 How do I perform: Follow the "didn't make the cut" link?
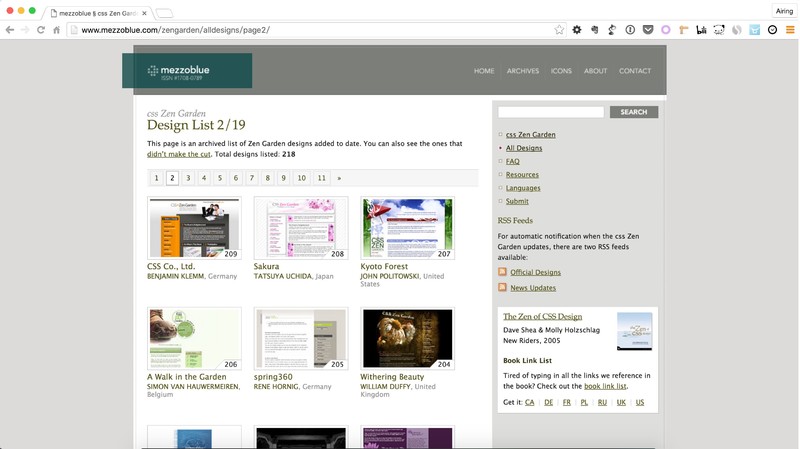[x=179, y=154]
